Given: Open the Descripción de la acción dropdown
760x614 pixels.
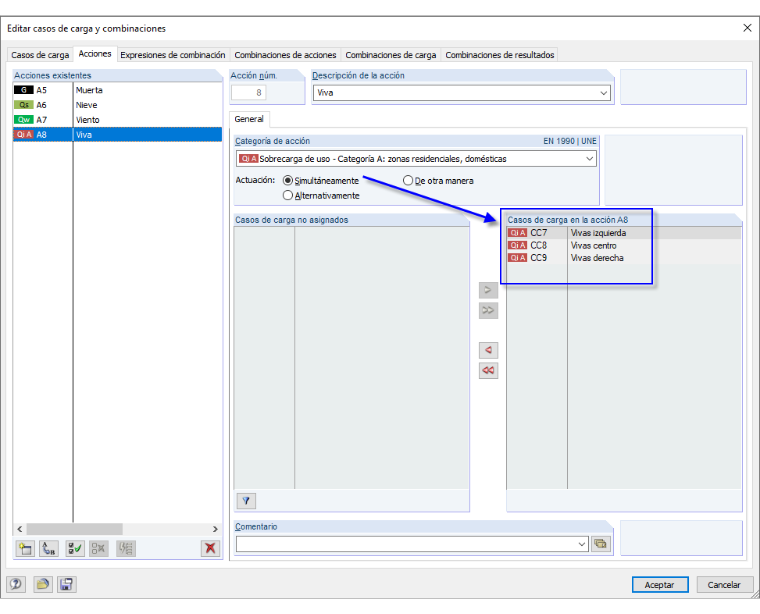Looking at the screenshot, I should tap(603, 93).
